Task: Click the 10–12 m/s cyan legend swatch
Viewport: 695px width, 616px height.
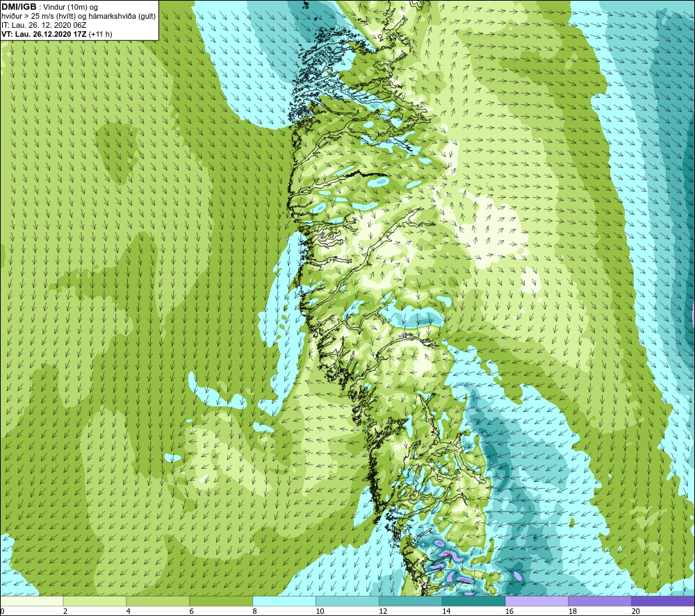Action: [x=347, y=601]
